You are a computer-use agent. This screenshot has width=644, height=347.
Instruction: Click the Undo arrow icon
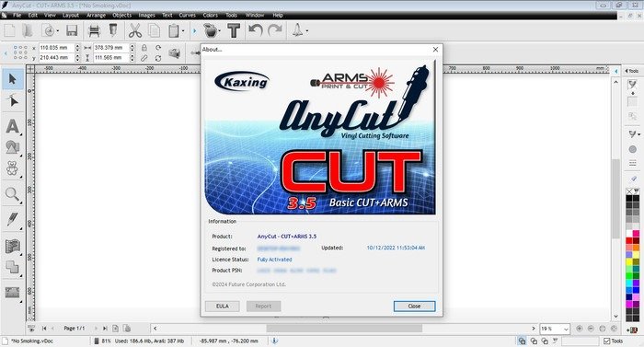click(256, 30)
